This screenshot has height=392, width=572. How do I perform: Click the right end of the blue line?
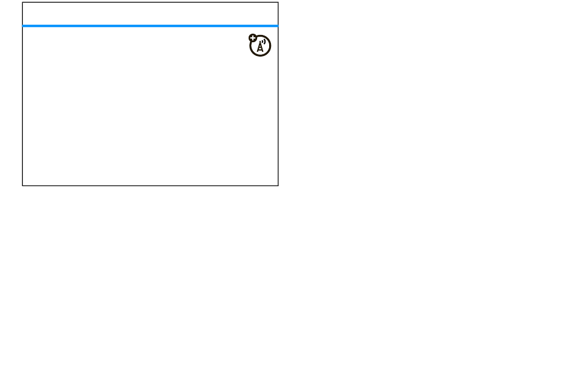pos(276,26)
